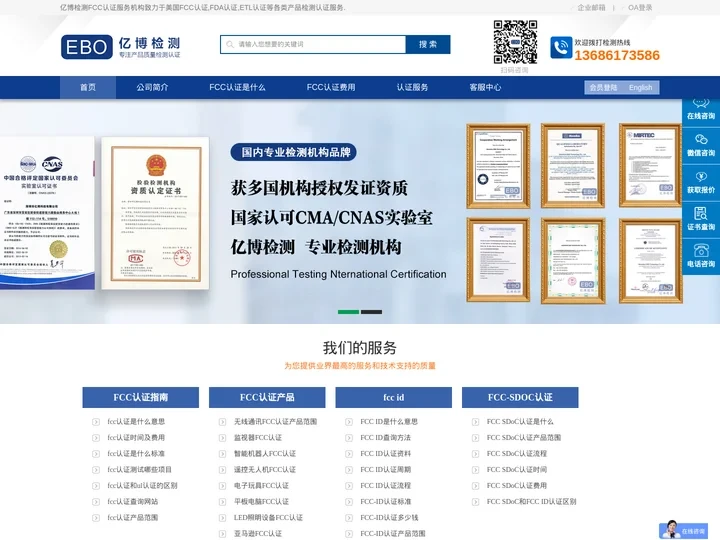This screenshot has height=540, width=720.
Task: Open 公司简介 navigation item
Action: [x=152, y=87]
